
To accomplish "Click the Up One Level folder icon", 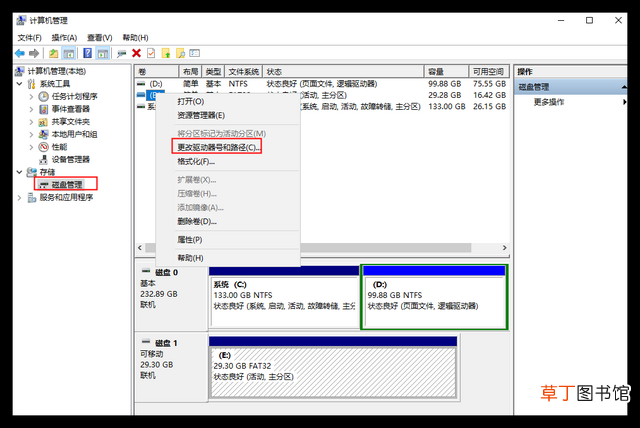I will (53, 53).
